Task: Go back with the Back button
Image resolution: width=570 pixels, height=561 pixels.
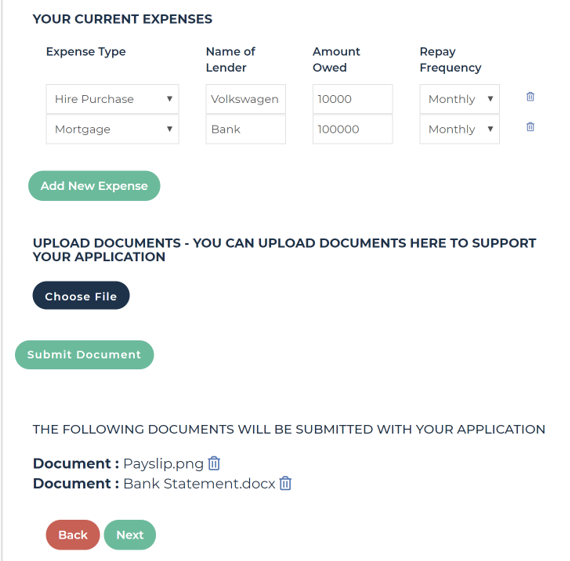Action: click(x=73, y=535)
